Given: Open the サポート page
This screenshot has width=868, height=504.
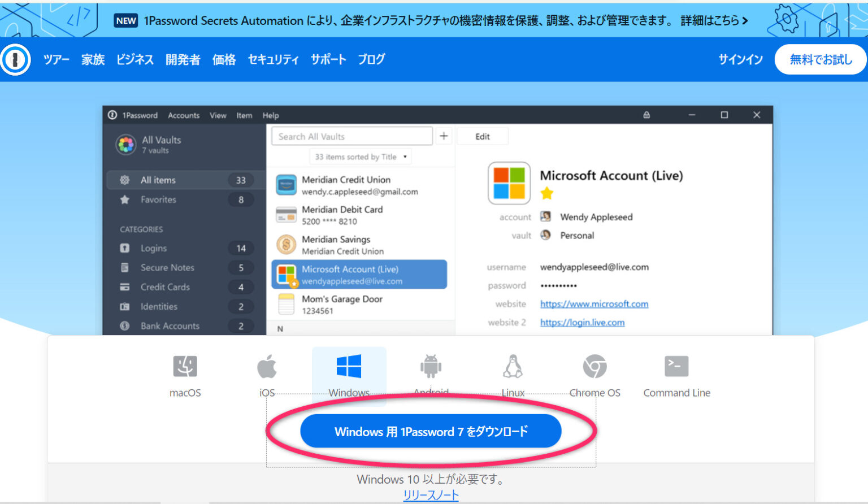Looking at the screenshot, I should point(328,59).
